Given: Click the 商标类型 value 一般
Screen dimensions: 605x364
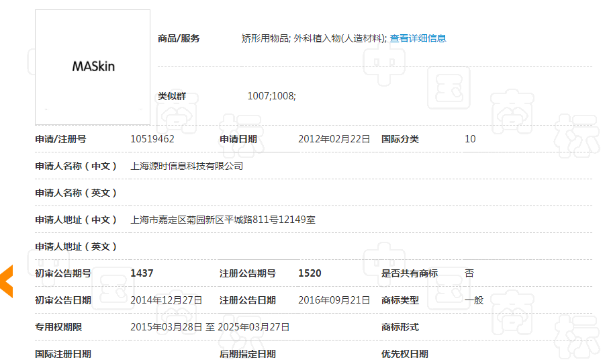Looking at the screenshot, I should pyautogui.click(x=474, y=300).
